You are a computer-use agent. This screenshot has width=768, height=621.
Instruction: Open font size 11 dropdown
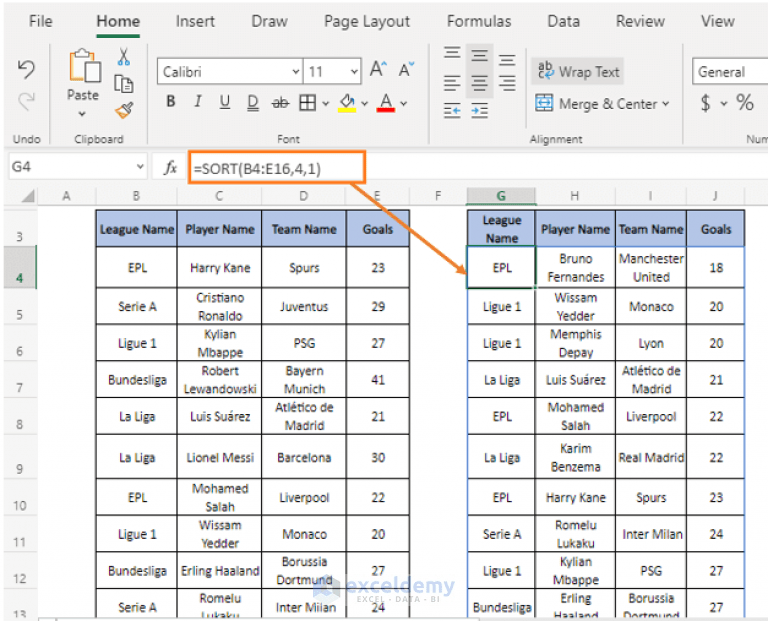[x=354, y=72]
